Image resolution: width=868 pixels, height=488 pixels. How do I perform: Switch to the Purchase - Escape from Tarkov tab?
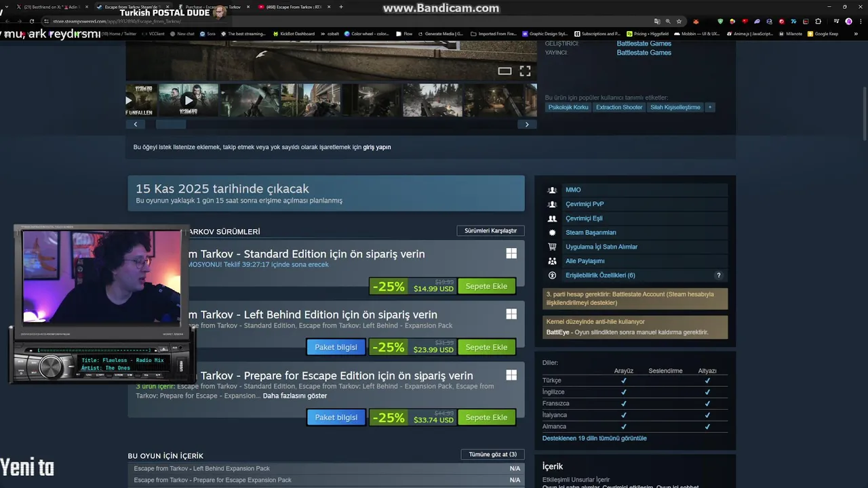[214, 7]
